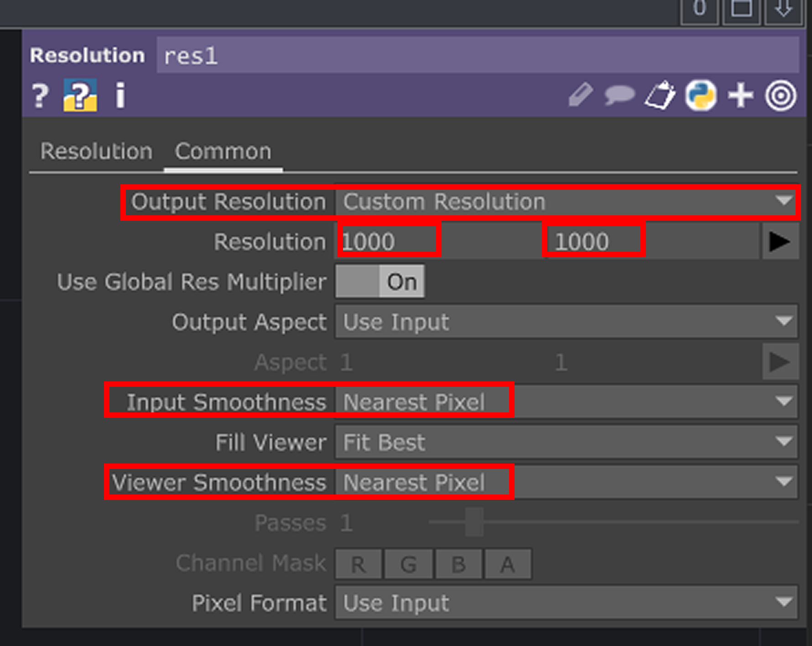Open the Pixel Format dropdown

pyautogui.click(x=567, y=603)
